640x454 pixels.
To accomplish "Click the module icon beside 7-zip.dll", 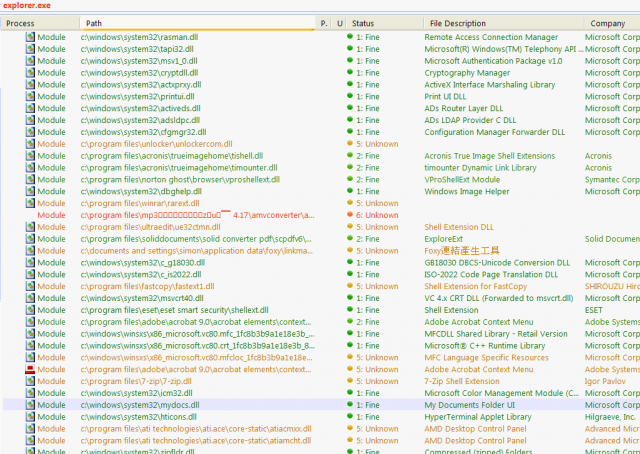I will 30,381.
